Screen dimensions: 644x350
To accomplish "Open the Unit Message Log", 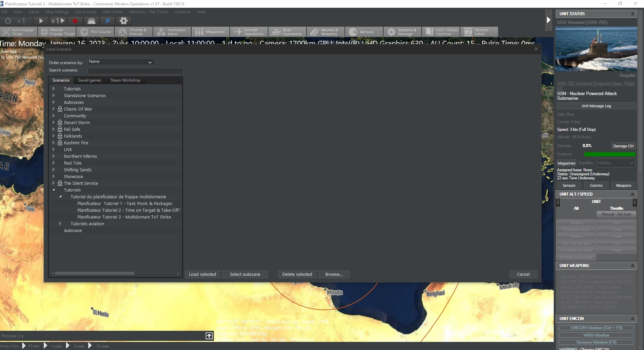I will pyautogui.click(x=596, y=106).
